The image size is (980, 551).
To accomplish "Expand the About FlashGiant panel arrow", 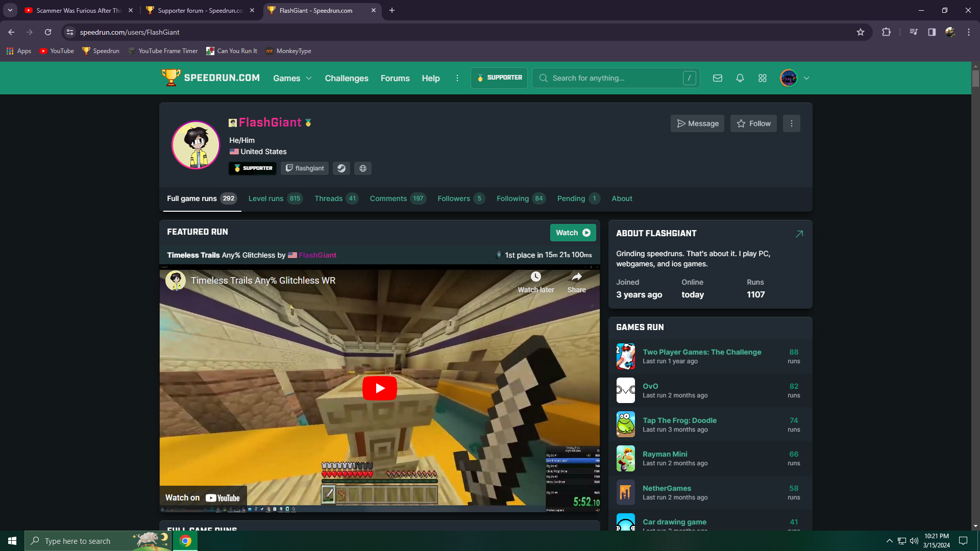I will [799, 234].
